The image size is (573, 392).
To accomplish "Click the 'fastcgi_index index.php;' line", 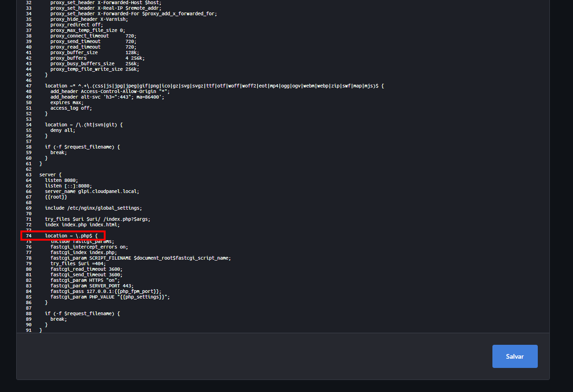I will point(83,253).
